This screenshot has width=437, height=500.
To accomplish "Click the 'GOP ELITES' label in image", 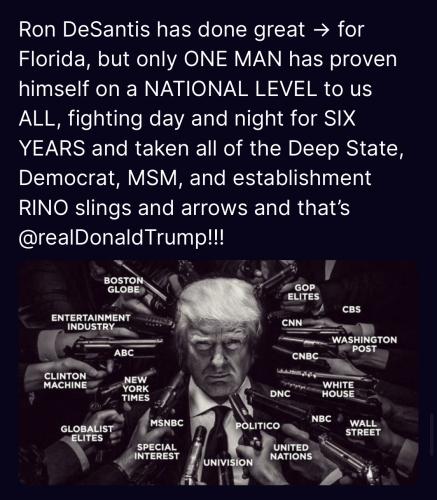I will pyautogui.click(x=303, y=292).
